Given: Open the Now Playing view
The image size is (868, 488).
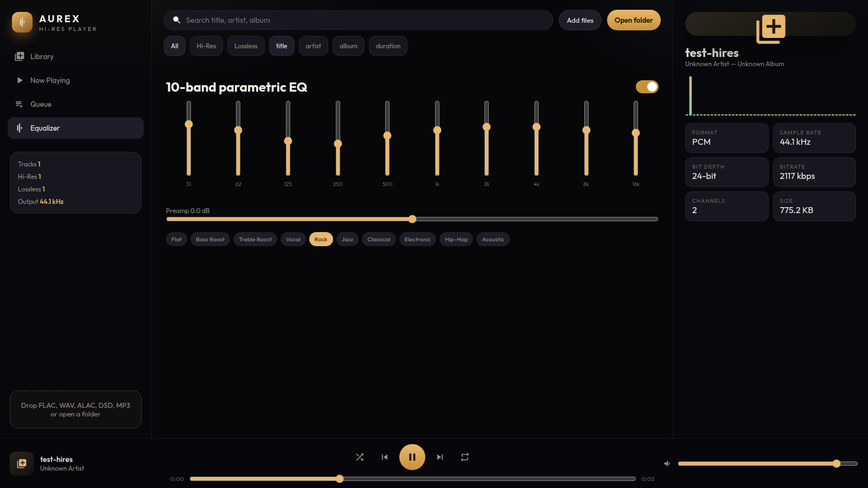Looking at the screenshot, I should (75, 80).
